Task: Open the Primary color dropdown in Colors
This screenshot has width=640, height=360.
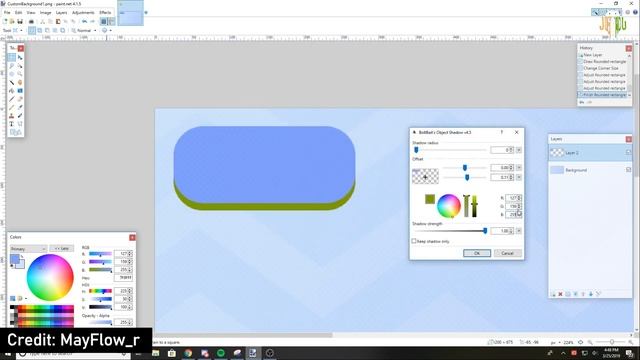Action: point(28,249)
